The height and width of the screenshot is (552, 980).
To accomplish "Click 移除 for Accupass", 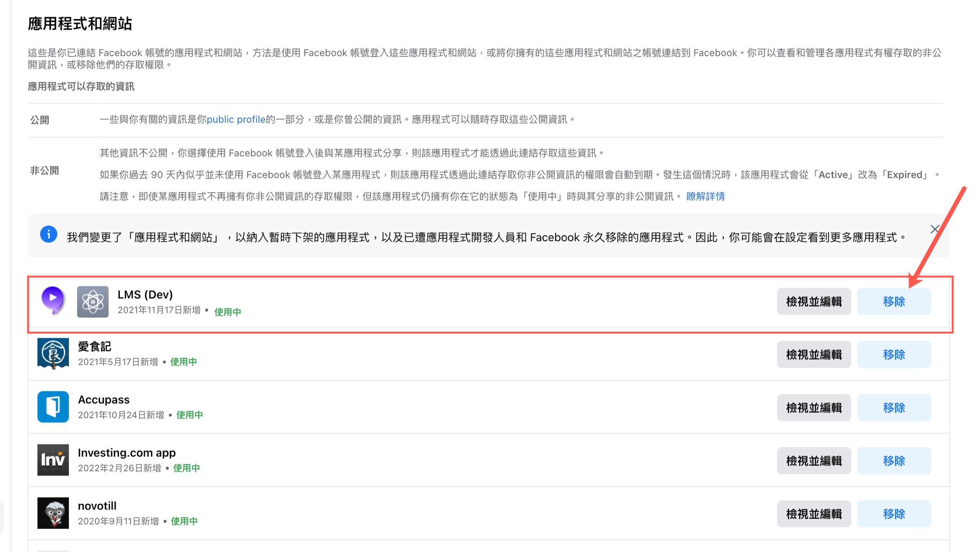I will point(894,408).
